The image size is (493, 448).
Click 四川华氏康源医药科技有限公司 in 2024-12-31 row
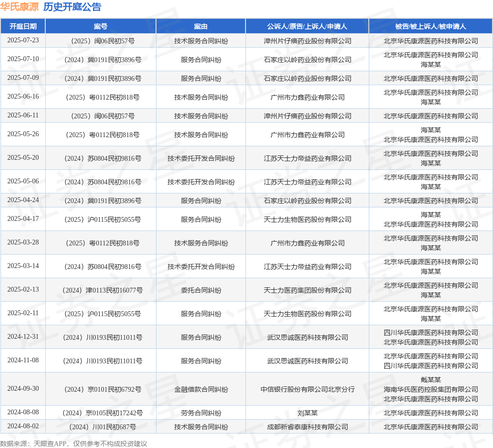pos(431,333)
